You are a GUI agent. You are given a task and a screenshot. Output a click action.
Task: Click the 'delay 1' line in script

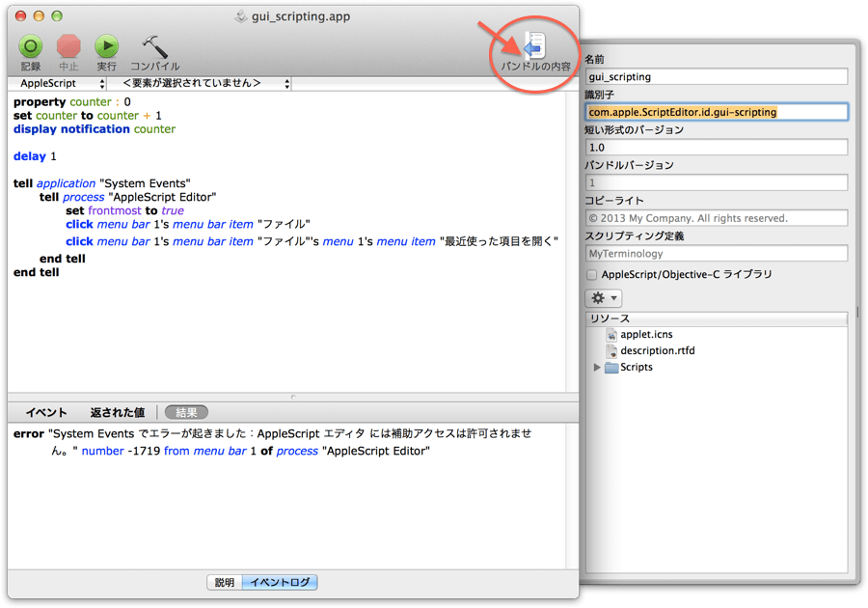pyautogui.click(x=35, y=156)
